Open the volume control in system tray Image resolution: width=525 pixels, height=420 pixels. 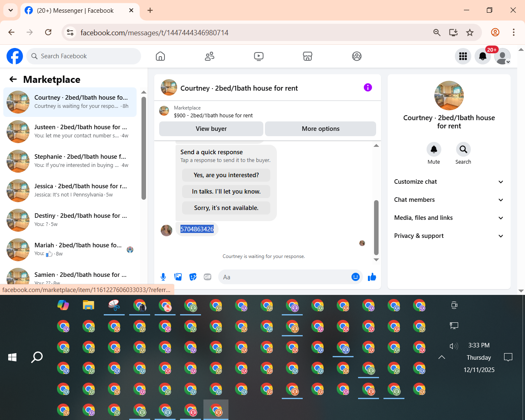point(454,346)
